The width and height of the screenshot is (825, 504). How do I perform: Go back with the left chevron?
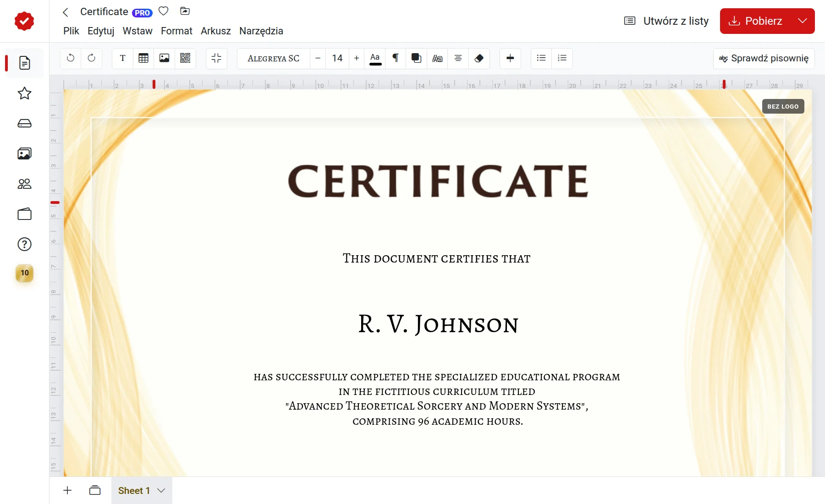click(x=66, y=12)
